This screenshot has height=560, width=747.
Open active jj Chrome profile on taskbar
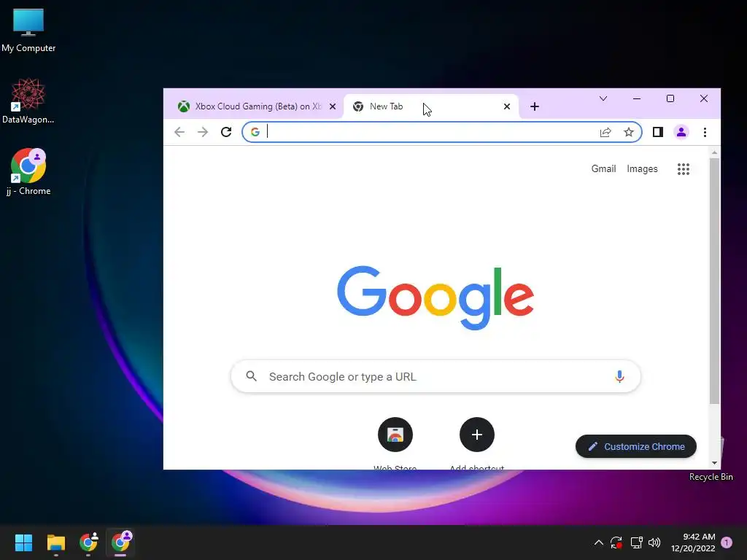coord(120,542)
